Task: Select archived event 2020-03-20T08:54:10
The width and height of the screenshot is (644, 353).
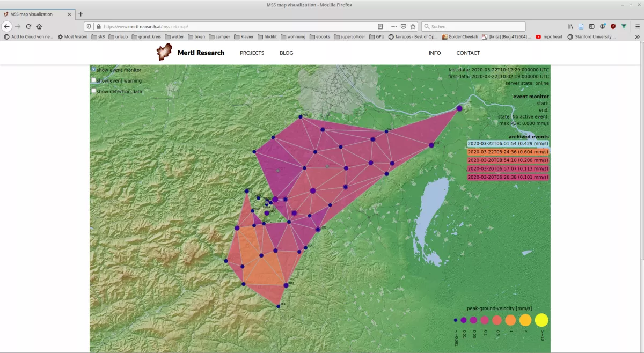Action: tap(508, 160)
